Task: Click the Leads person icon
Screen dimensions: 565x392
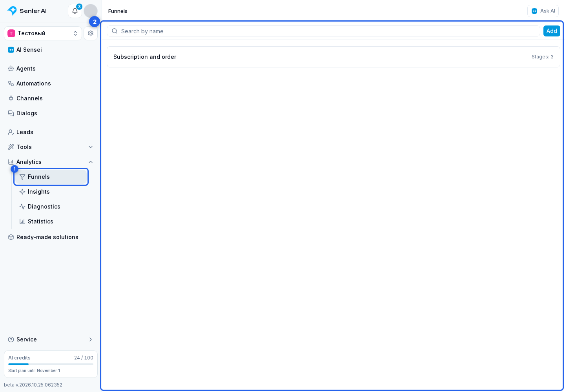Action: click(x=11, y=132)
